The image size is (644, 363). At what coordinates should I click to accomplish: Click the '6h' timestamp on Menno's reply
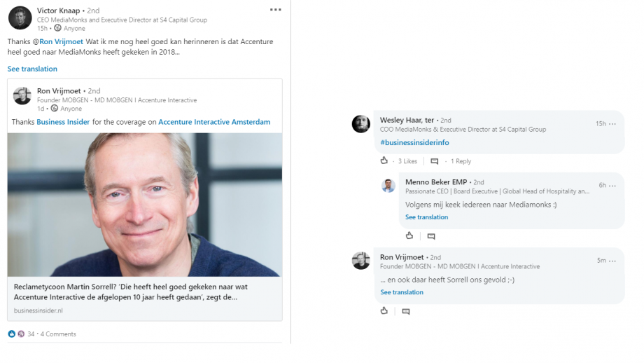pyautogui.click(x=602, y=186)
